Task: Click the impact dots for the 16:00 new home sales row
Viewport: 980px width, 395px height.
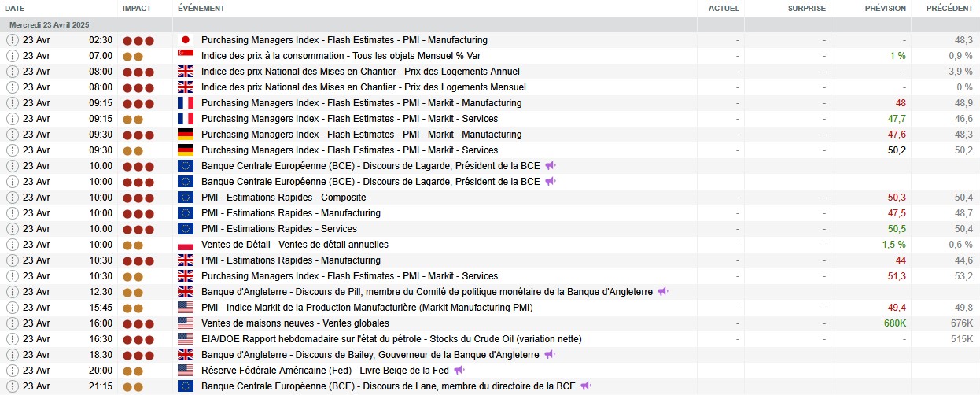Action: point(138,323)
